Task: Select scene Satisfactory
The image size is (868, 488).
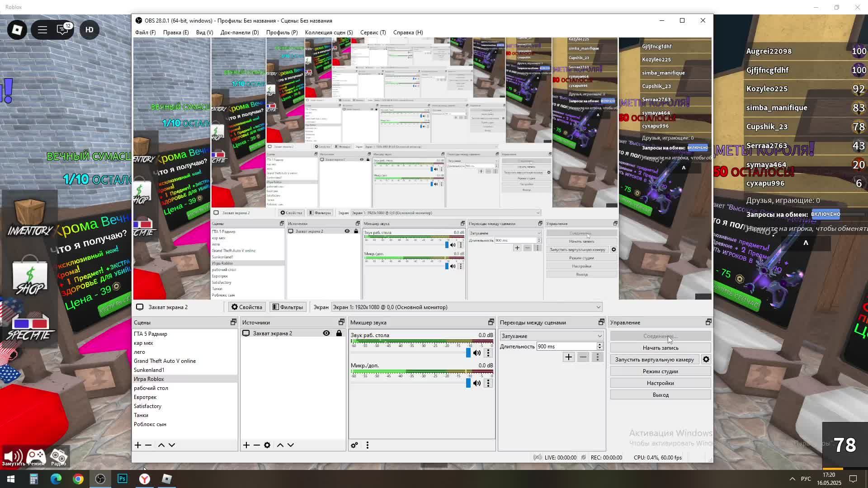Action: click(184, 406)
